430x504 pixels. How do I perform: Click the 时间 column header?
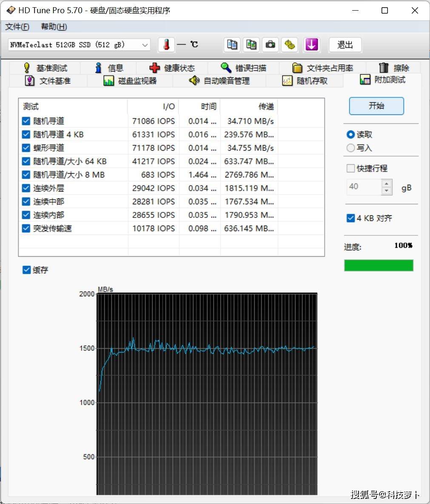(x=199, y=106)
